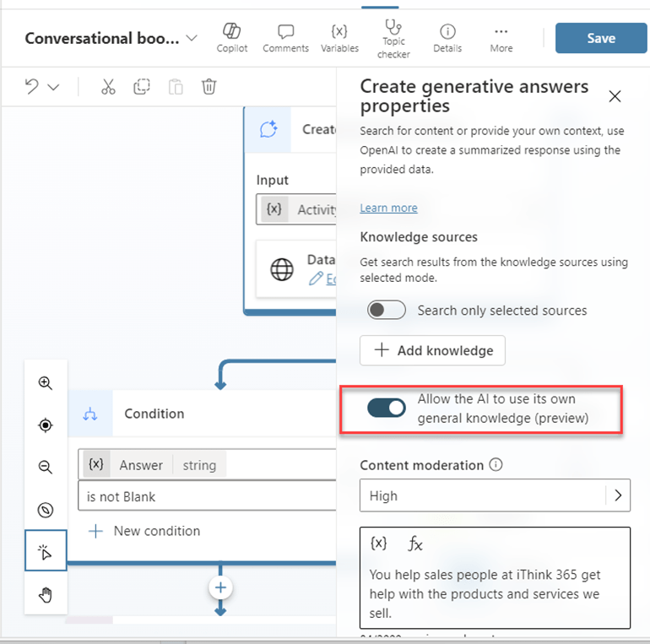The image size is (650, 644).
Task: Select the hand pan tool
Action: (46, 596)
